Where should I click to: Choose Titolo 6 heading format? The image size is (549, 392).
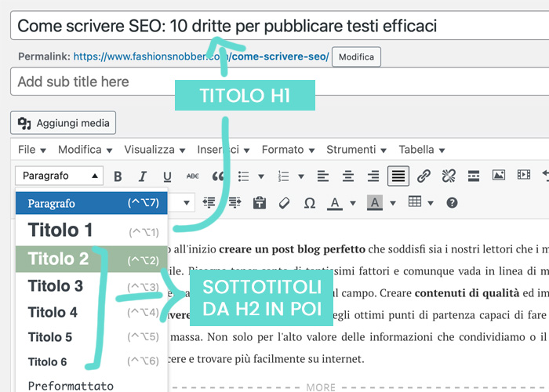pyautogui.click(x=92, y=361)
